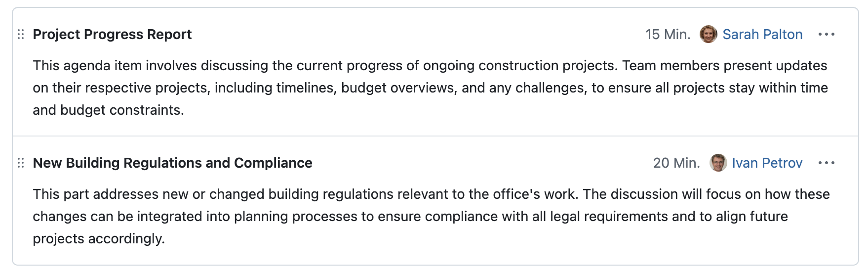The width and height of the screenshot is (868, 275).
Task: Click the words 'and budget constraints' text
Action: (x=108, y=110)
